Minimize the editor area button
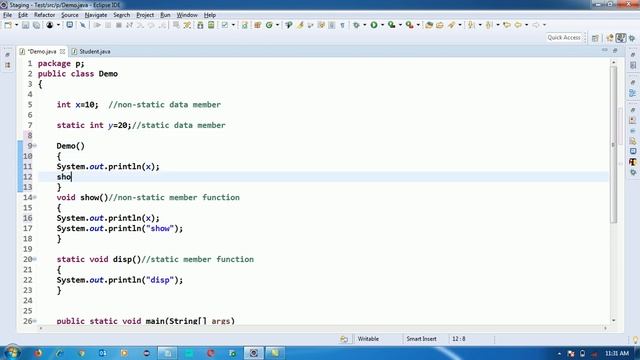The width and height of the screenshot is (640, 360). pyautogui.click(x=604, y=50)
